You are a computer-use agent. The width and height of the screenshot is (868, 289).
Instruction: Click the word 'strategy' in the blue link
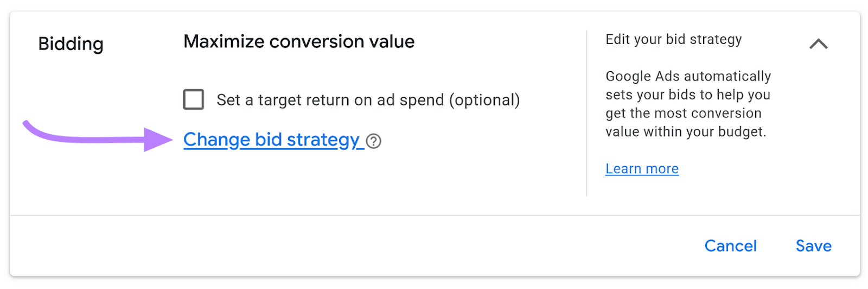coord(323,140)
